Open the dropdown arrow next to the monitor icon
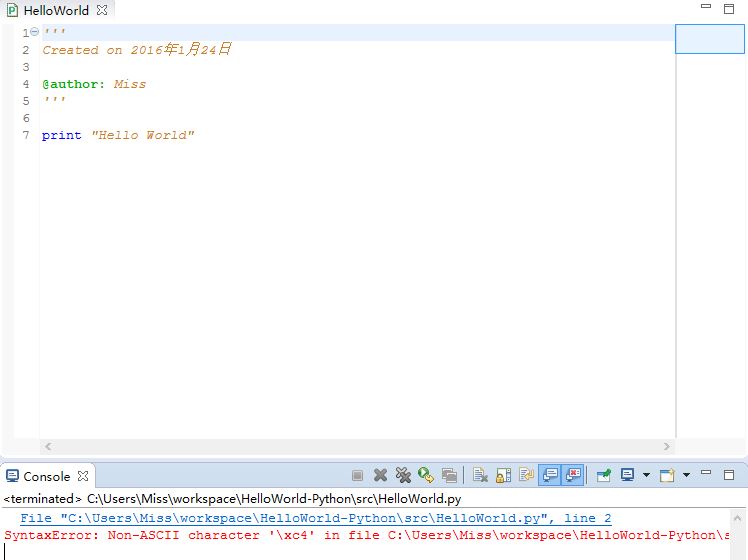 pyautogui.click(x=646, y=475)
